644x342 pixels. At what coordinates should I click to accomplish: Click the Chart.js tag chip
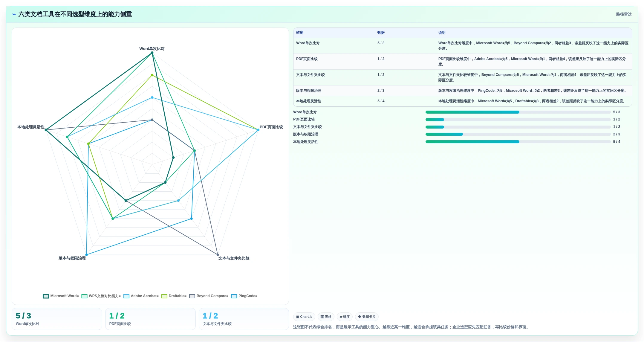pos(304,317)
